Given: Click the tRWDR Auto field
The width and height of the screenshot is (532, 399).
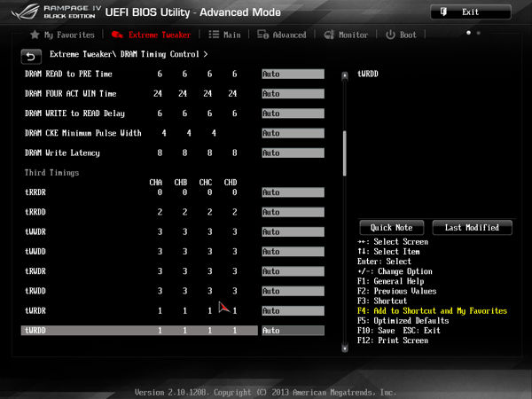Looking at the screenshot, I should click(293, 271).
